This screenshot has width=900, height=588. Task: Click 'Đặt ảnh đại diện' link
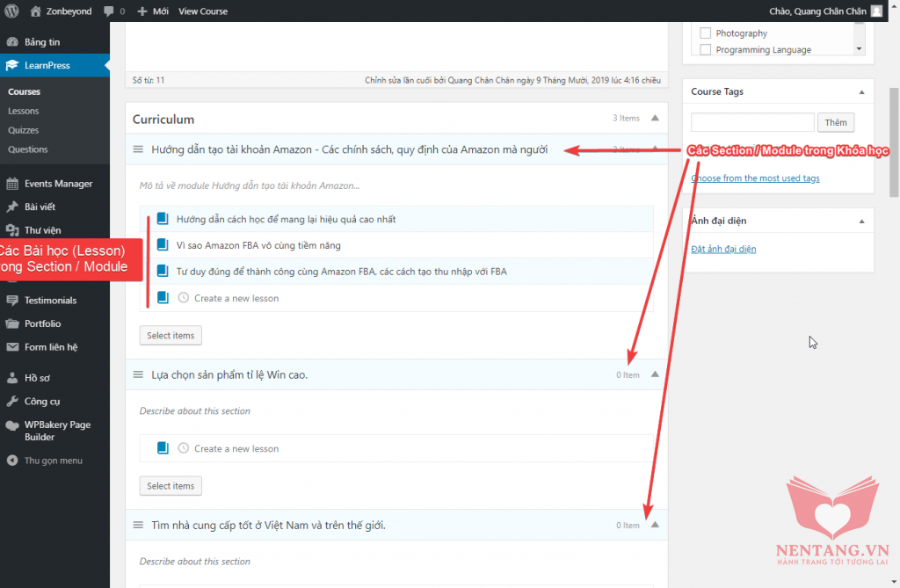click(723, 249)
